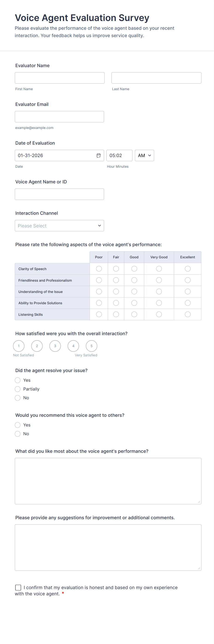Select satisfaction rating 1
The width and height of the screenshot is (214, 644).
click(x=19, y=346)
